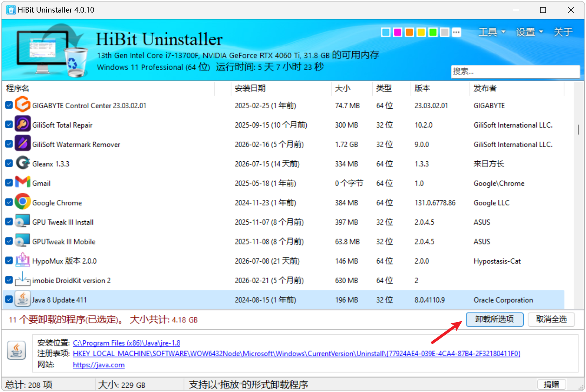
Task: Open the 关于 menu
Action: [563, 32]
